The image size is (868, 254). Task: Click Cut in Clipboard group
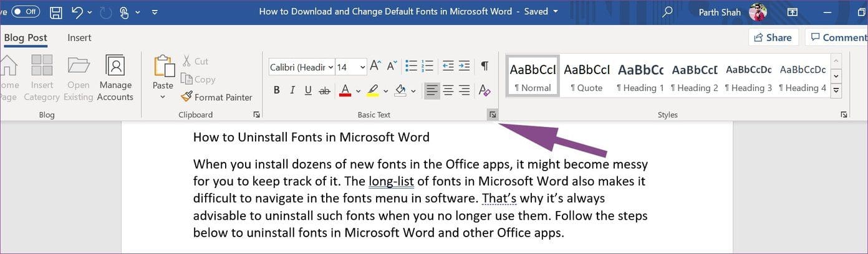[x=195, y=61]
